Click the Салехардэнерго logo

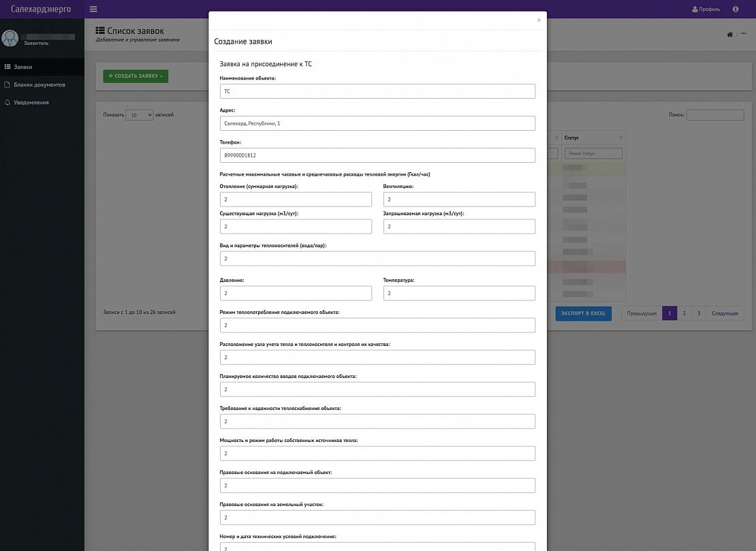tap(41, 9)
